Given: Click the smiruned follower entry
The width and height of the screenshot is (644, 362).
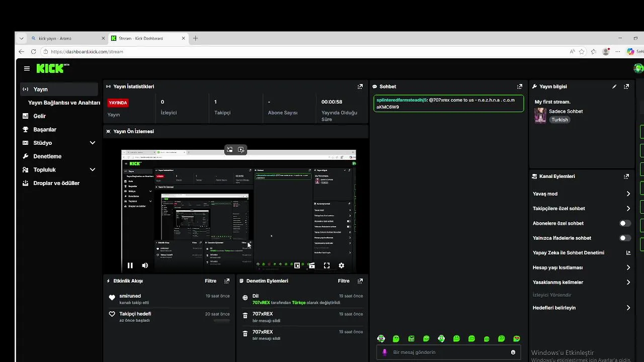Looking at the screenshot, I should [x=169, y=299].
